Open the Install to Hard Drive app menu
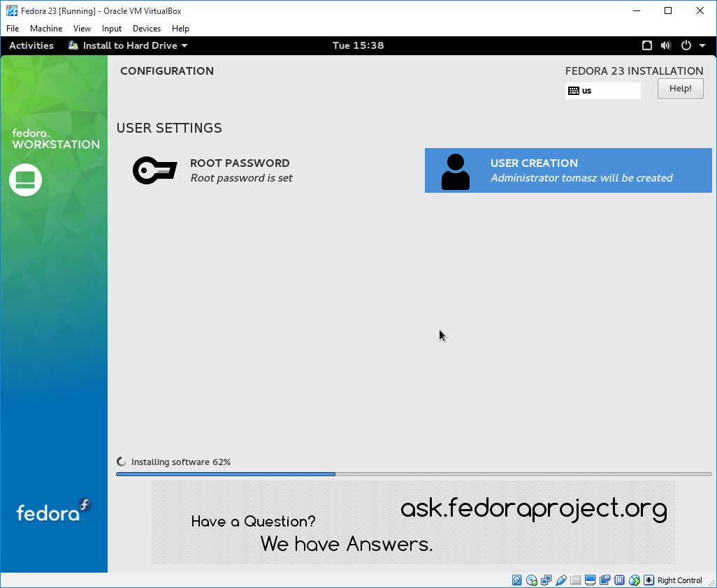 [x=128, y=45]
